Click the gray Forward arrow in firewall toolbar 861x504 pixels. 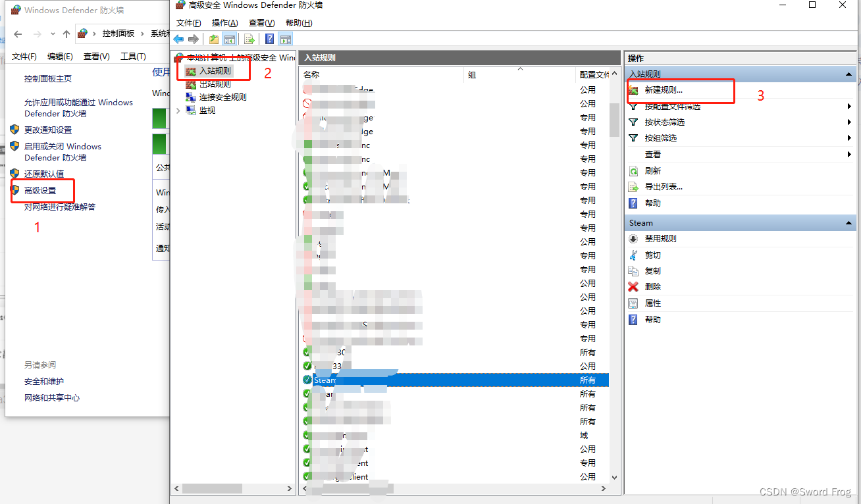click(x=194, y=39)
